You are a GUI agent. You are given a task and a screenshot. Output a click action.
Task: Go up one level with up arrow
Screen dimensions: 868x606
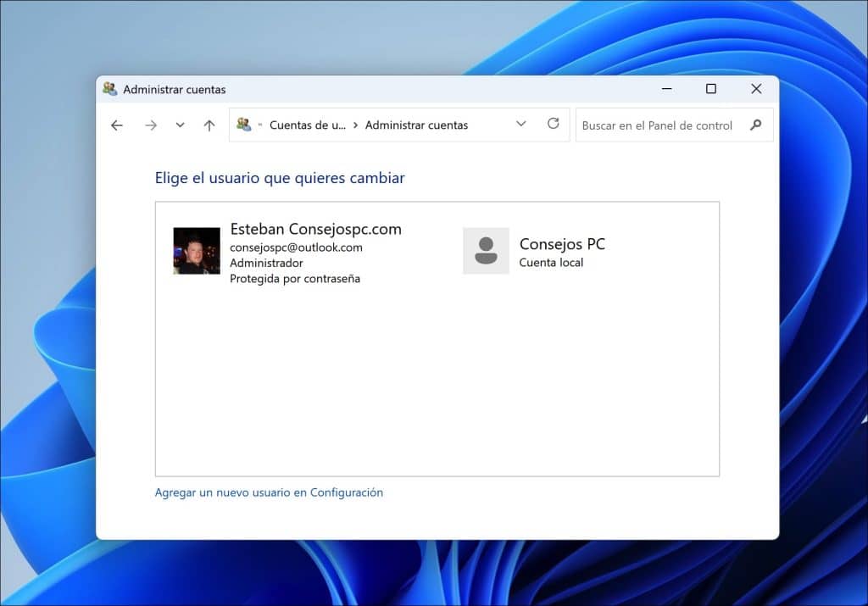(209, 125)
